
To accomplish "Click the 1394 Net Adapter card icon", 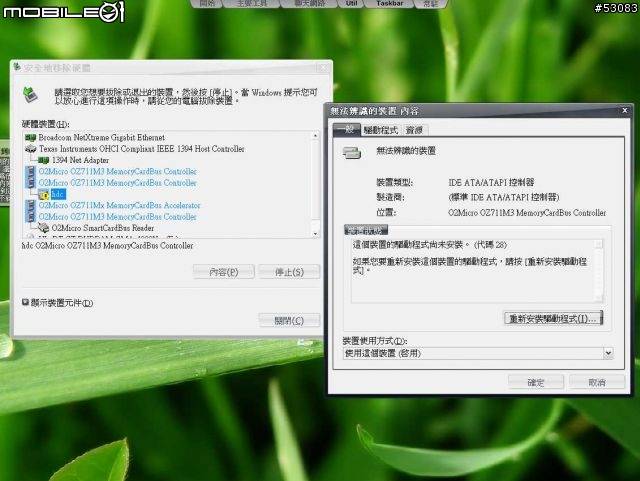I will pyautogui.click(x=44, y=160).
